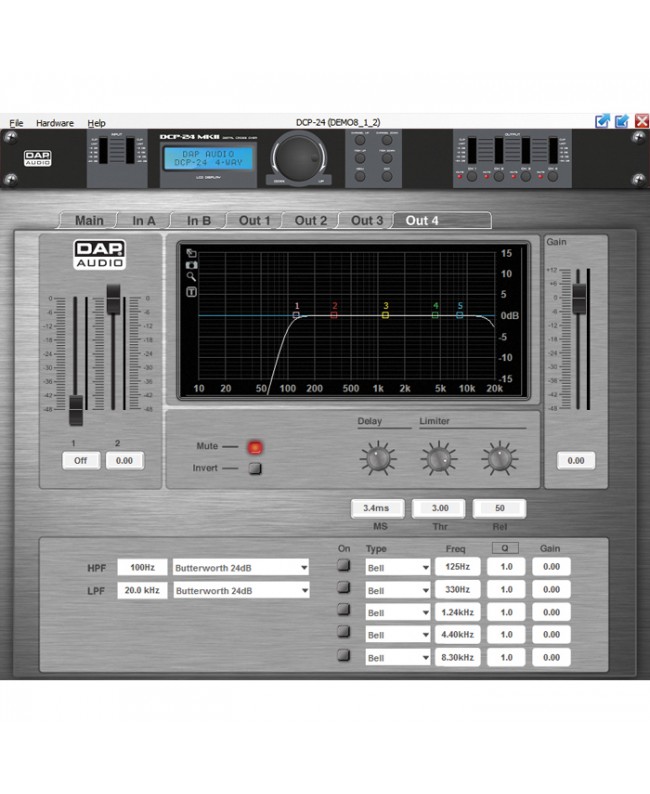Take a graph snapshot with the camera icon
Image resolution: width=650 pixels, height=794 pixels.
191,265
